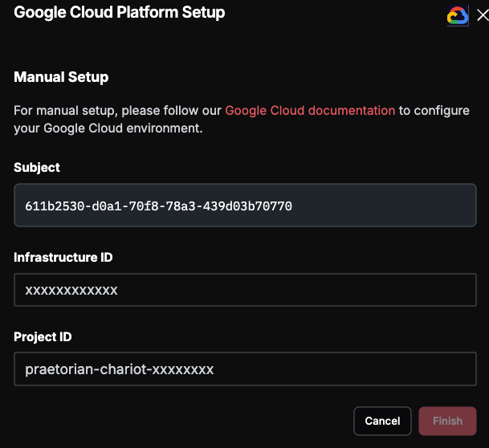Click the Cancel button
This screenshot has height=448, width=489.
click(382, 421)
